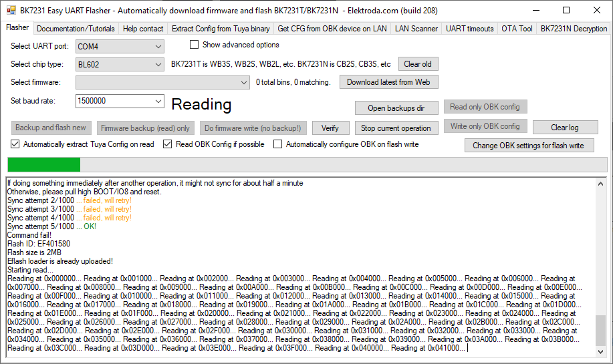Click the baud rate 1500000 text field
This screenshot has width=613, height=364.
[x=114, y=101]
